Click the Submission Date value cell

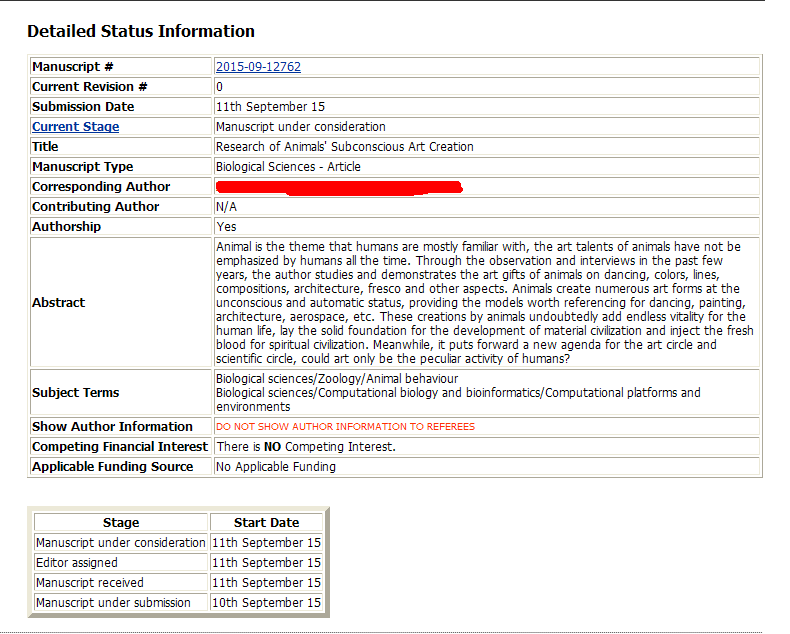[x=270, y=107]
